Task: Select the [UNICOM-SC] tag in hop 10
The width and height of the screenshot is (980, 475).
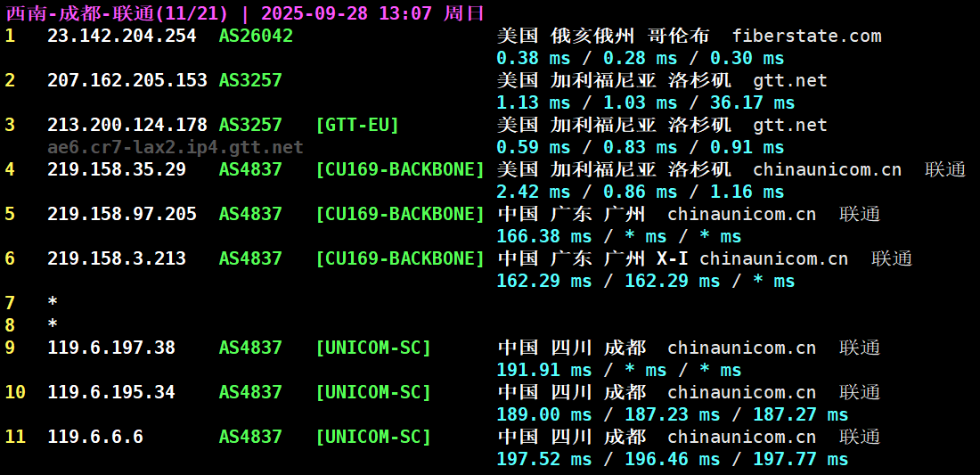Action: coord(374,392)
